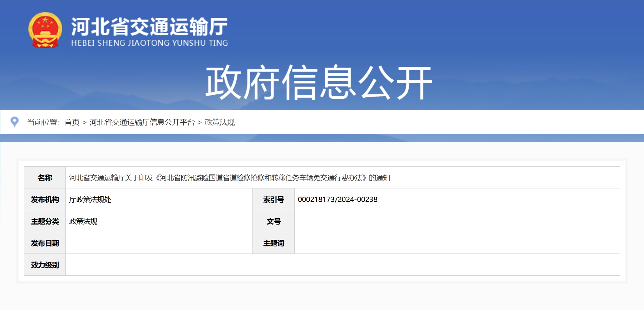Click the 当前位置 label
Viewport: 644px width, 310px height.
(43, 122)
